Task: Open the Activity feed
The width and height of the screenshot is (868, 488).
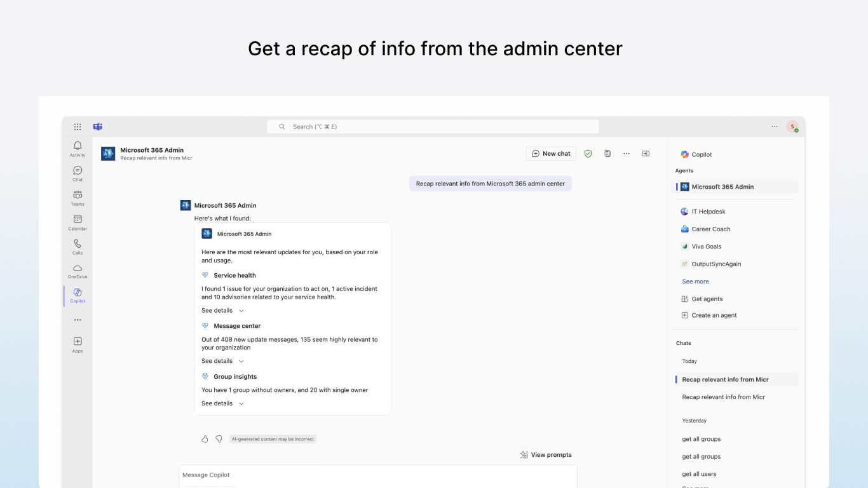Action: tap(78, 149)
